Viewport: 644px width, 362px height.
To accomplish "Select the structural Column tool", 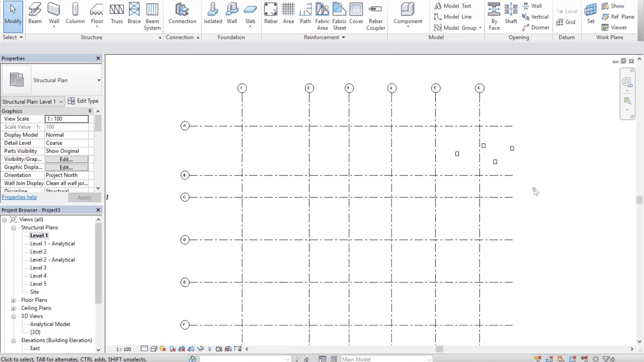I will coord(75,14).
